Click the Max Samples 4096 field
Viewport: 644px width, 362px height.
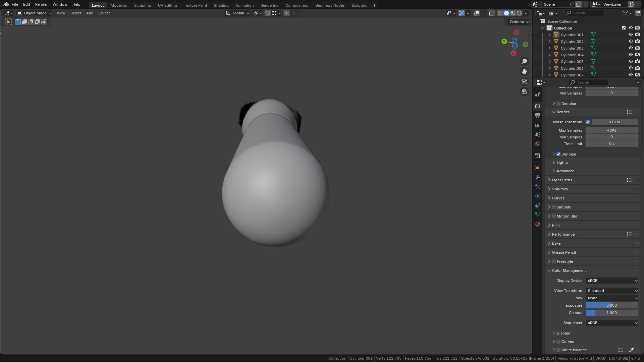(612, 130)
